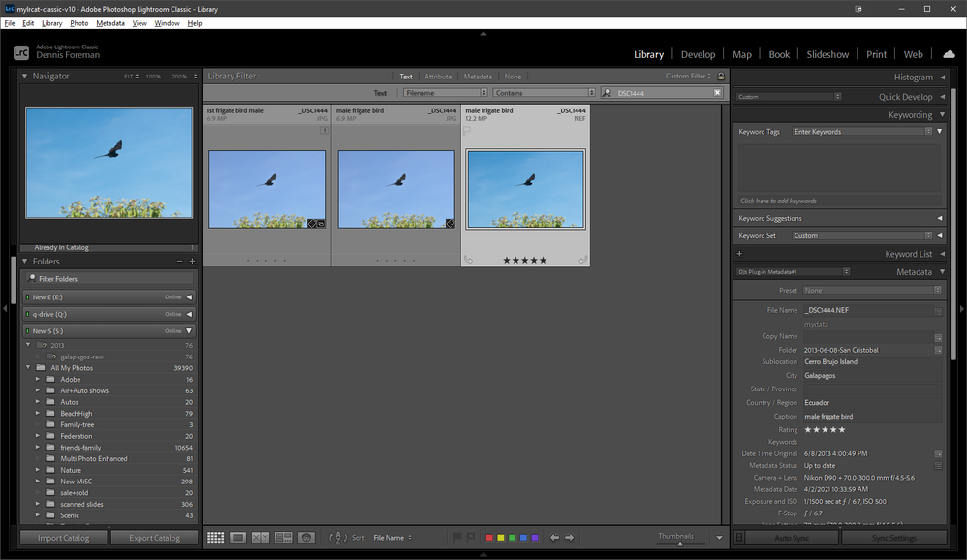Switch to Grid view in toolbar
The width and height of the screenshot is (967, 560).
pyautogui.click(x=215, y=538)
